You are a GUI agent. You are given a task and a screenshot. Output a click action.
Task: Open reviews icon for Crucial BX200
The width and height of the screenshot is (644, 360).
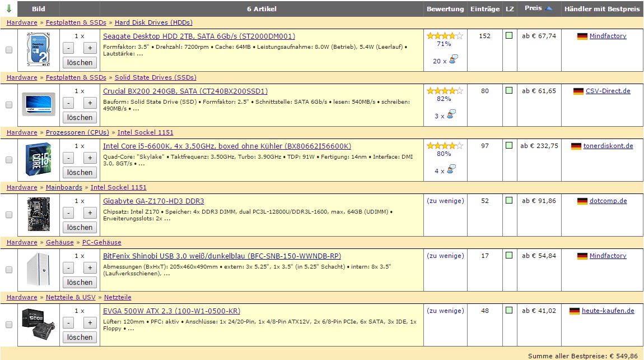click(451, 114)
